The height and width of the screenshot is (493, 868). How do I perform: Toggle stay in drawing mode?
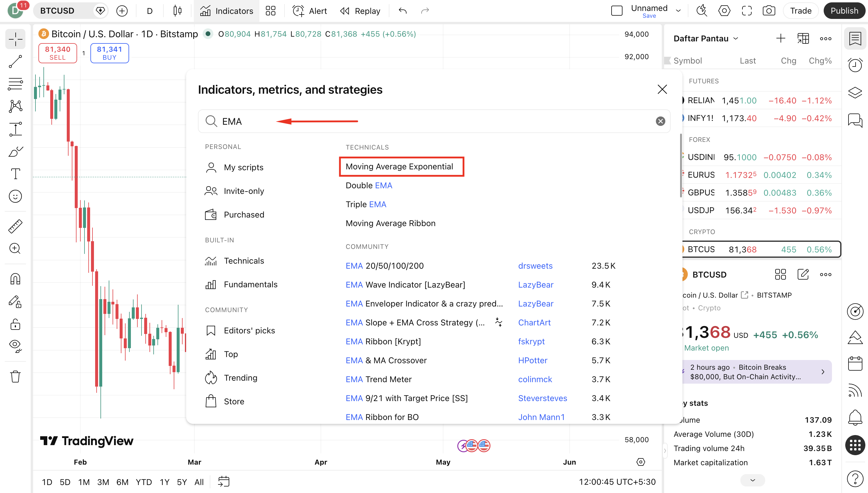click(x=15, y=301)
